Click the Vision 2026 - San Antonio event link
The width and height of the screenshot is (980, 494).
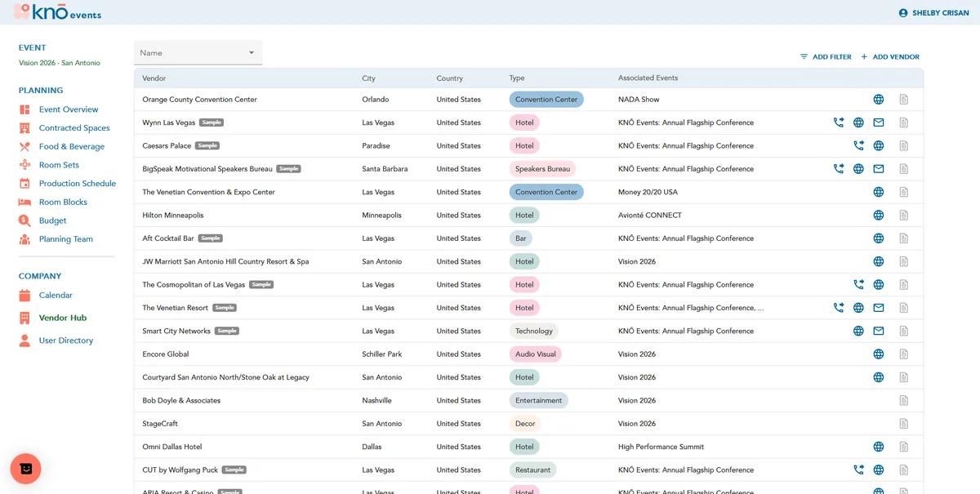tap(60, 63)
